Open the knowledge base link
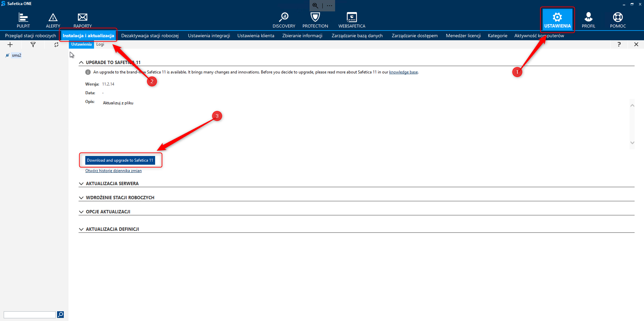Viewport: 644px width, 321px height. click(403, 72)
